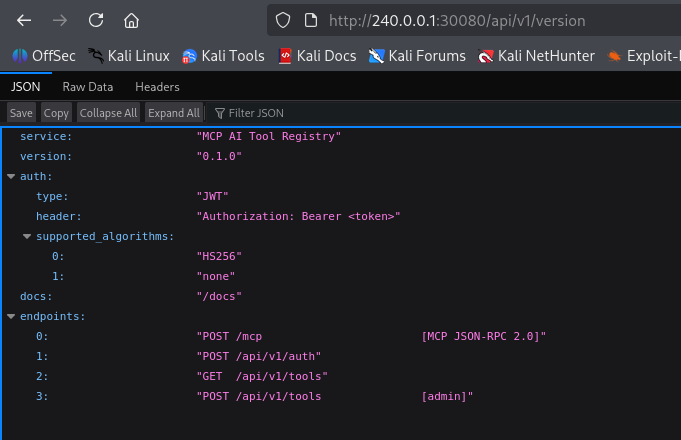
Task: Go back with the browser back arrow
Action: (x=23, y=20)
